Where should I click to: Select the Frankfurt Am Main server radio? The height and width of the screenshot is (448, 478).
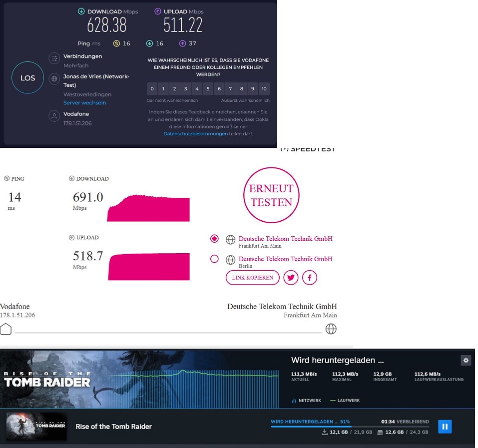click(x=214, y=239)
